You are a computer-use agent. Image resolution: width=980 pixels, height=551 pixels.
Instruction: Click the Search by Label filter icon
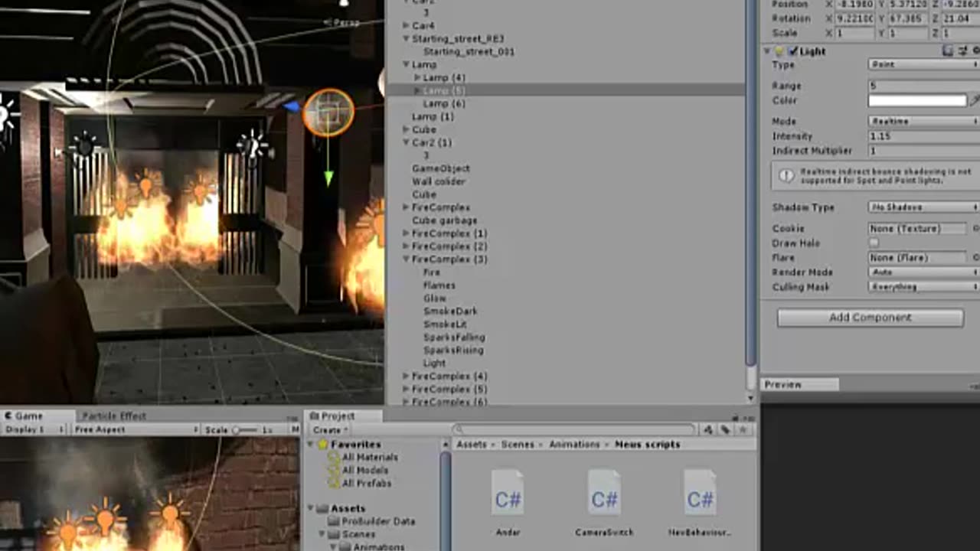(x=725, y=430)
